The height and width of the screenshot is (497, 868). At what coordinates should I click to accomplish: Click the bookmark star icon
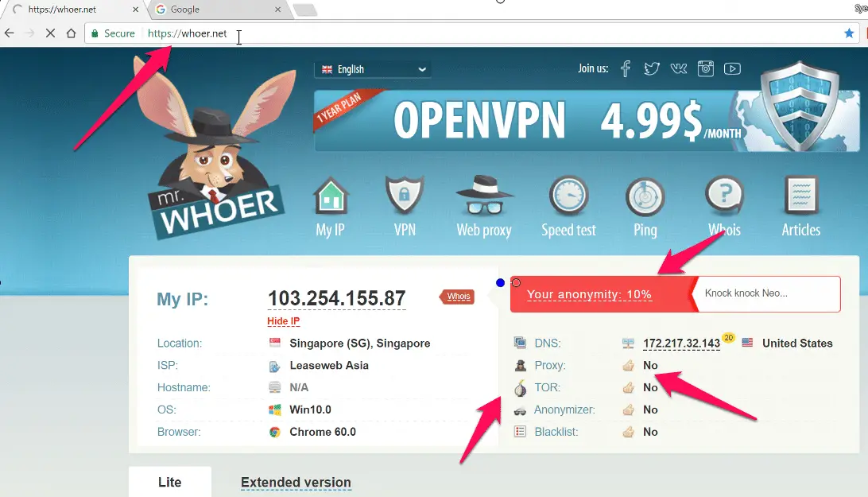pyautogui.click(x=849, y=33)
